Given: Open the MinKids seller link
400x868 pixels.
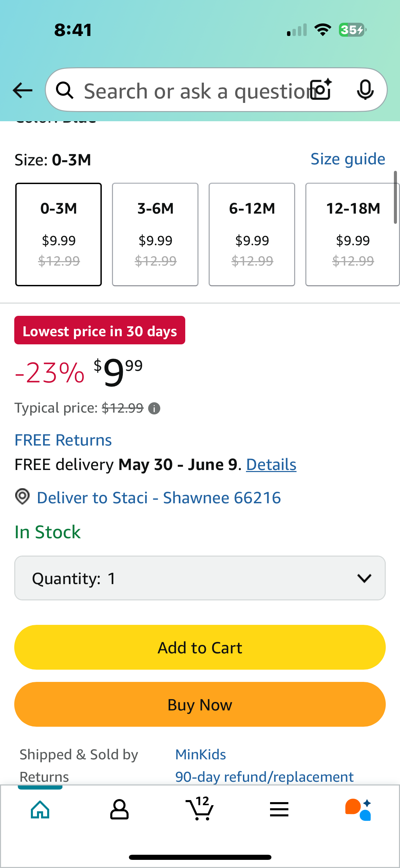Looking at the screenshot, I should (x=201, y=755).
